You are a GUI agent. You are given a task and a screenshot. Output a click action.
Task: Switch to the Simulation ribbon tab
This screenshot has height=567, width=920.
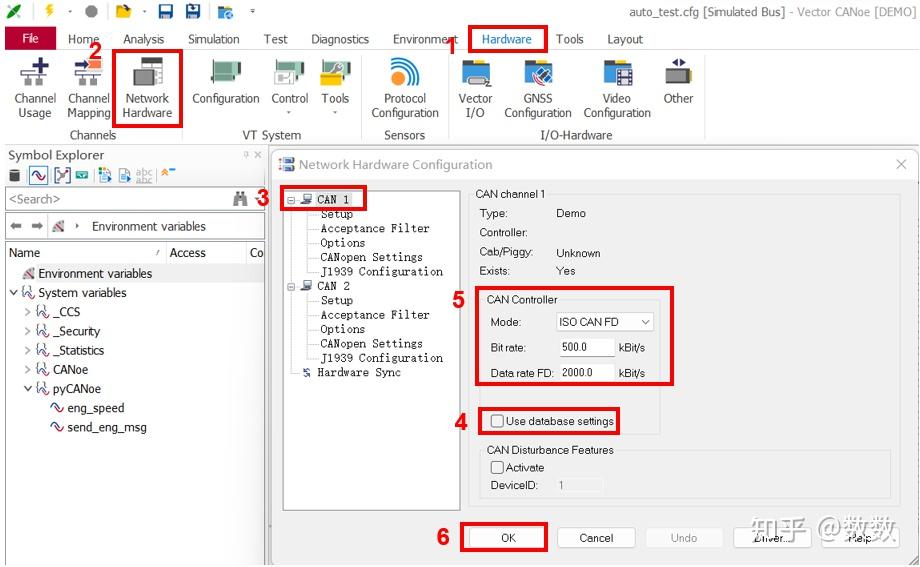click(214, 39)
